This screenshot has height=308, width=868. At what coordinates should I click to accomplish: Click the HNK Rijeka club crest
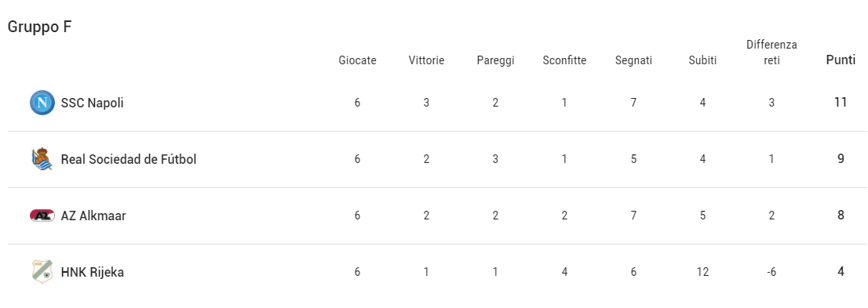coord(42,272)
